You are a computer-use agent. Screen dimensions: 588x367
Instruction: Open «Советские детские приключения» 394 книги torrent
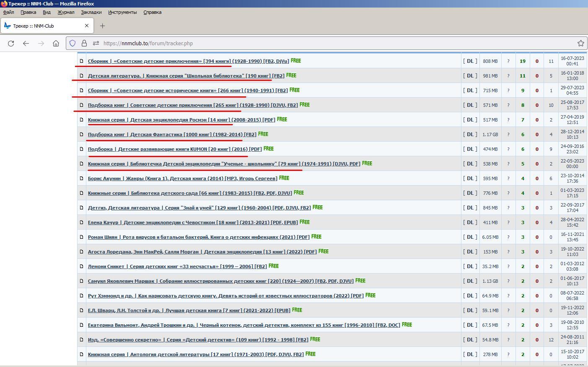point(188,61)
